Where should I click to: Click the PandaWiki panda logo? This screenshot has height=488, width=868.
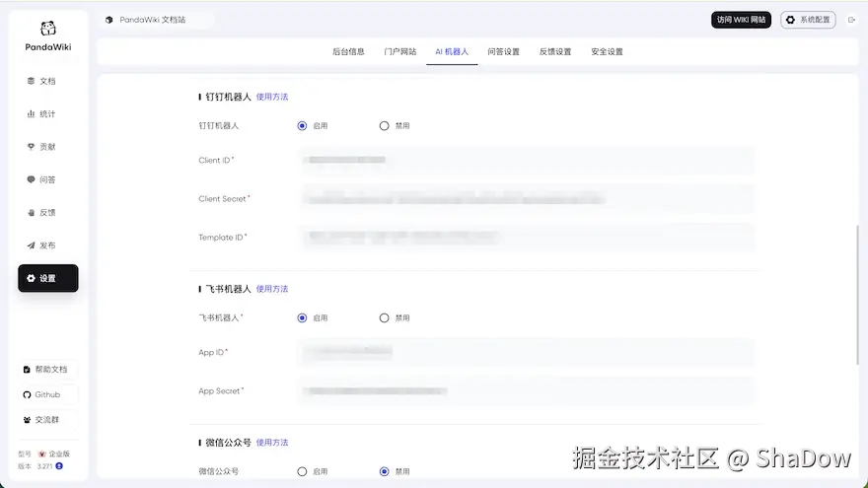48,29
